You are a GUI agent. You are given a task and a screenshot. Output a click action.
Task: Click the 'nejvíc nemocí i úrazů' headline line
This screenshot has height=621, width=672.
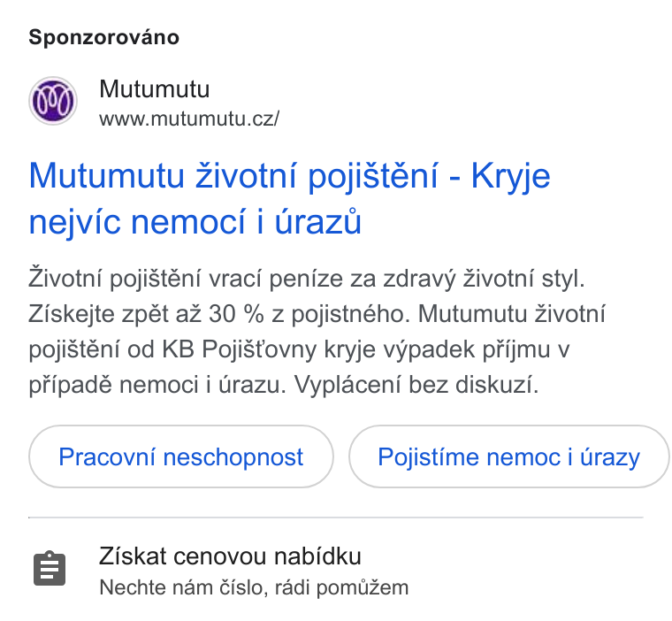click(x=195, y=222)
